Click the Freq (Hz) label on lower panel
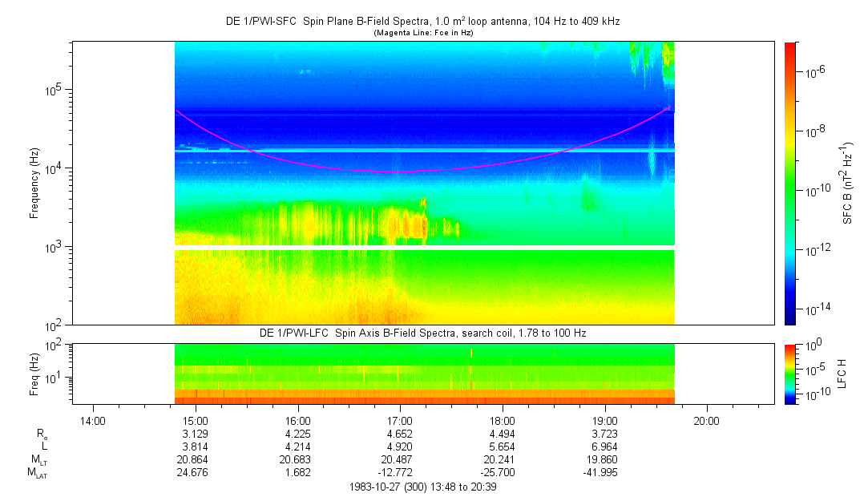This screenshot has width=868, height=497. click(x=34, y=374)
